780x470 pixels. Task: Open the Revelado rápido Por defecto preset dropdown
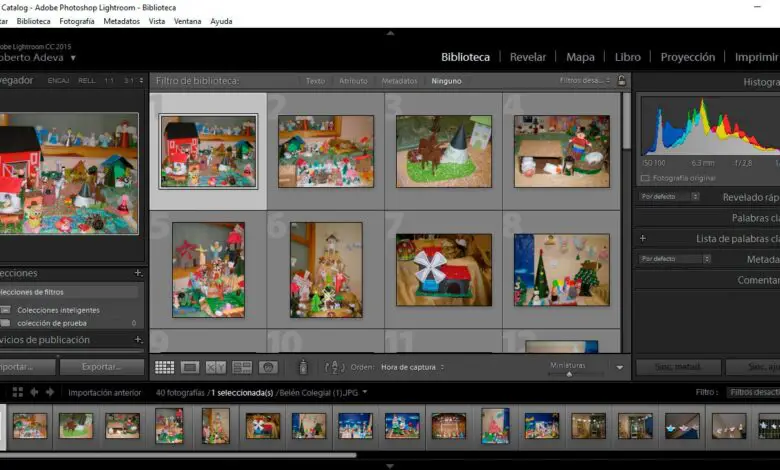tap(670, 196)
